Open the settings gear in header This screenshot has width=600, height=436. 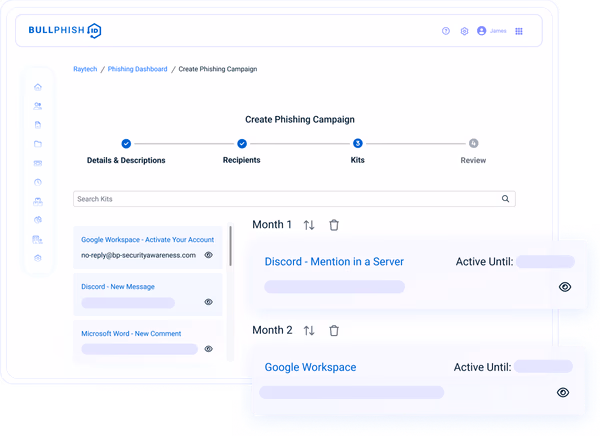point(464,31)
